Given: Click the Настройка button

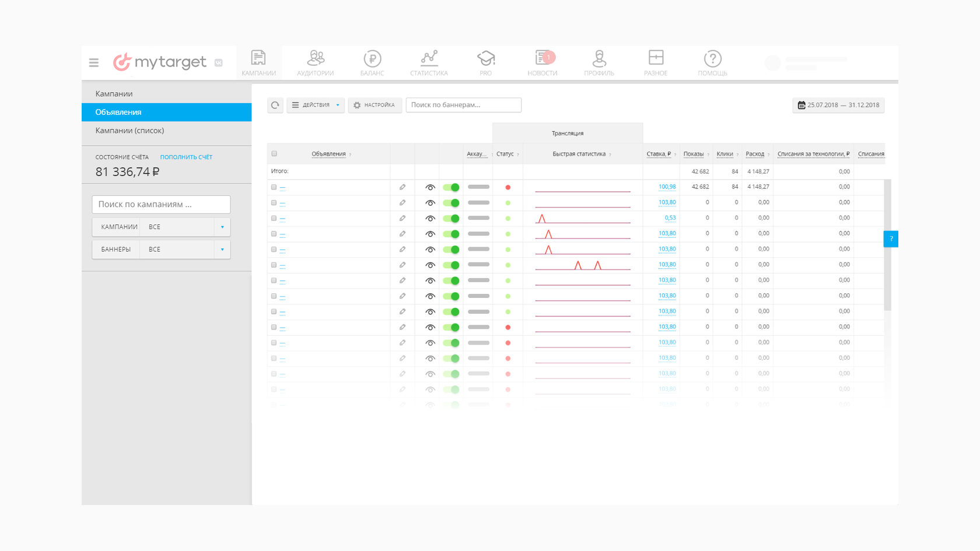Looking at the screenshot, I should (374, 105).
